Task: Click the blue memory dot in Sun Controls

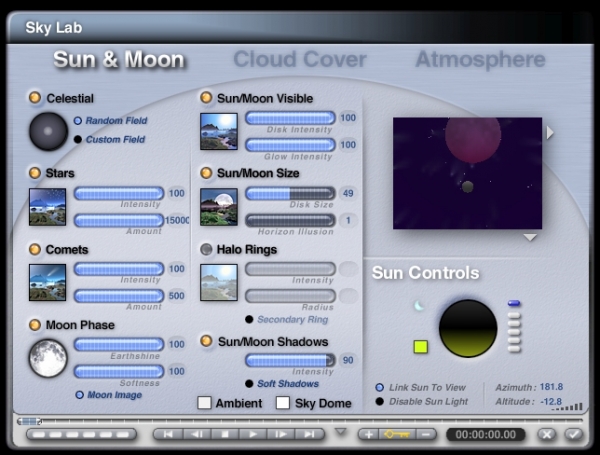Action: tap(514, 303)
